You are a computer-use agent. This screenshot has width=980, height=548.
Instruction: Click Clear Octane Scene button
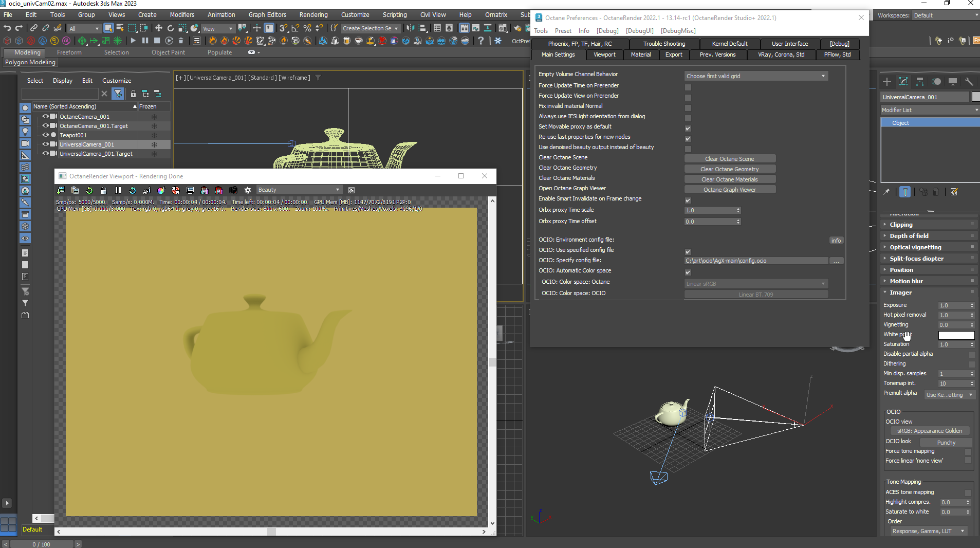[x=730, y=159]
